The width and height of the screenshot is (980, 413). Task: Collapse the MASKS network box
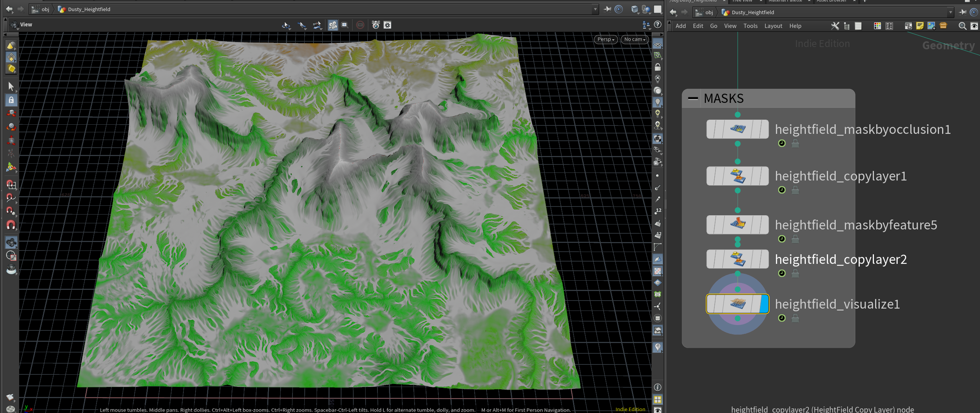(x=693, y=99)
